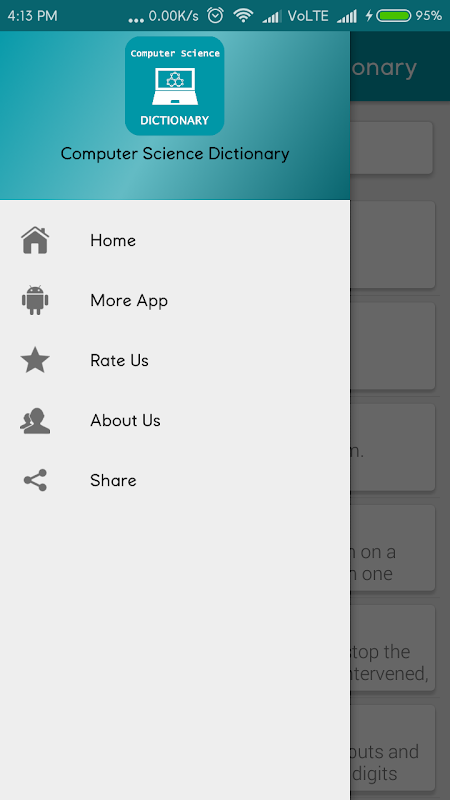
Task: Tap the Share icon in drawer
Action: 35,480
